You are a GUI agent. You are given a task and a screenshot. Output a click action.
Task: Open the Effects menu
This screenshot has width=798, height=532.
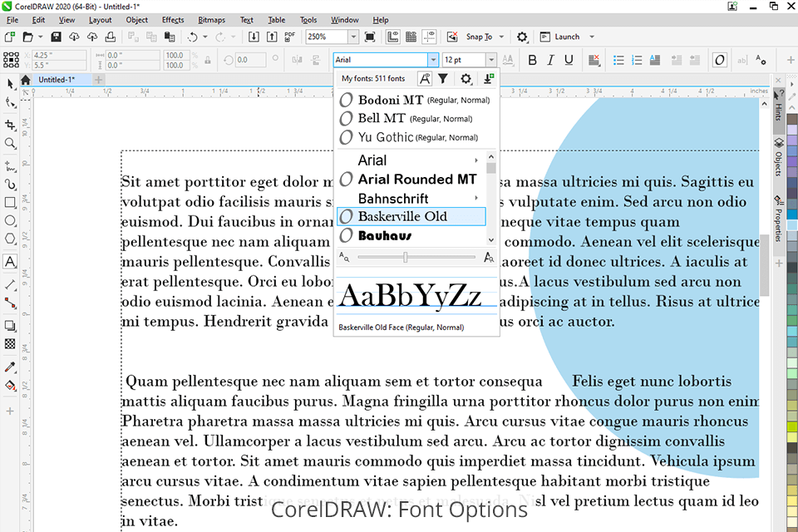click(x=173, y=20)
